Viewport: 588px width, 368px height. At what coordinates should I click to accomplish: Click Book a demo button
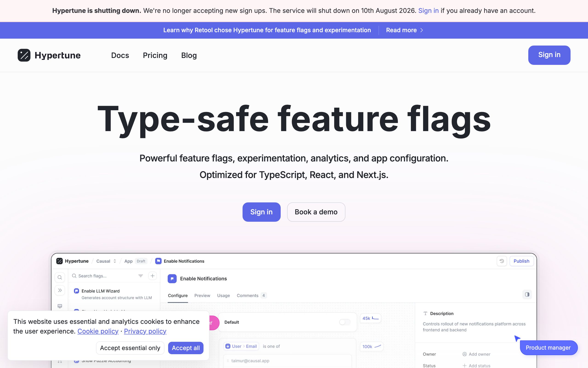(316, 212)
